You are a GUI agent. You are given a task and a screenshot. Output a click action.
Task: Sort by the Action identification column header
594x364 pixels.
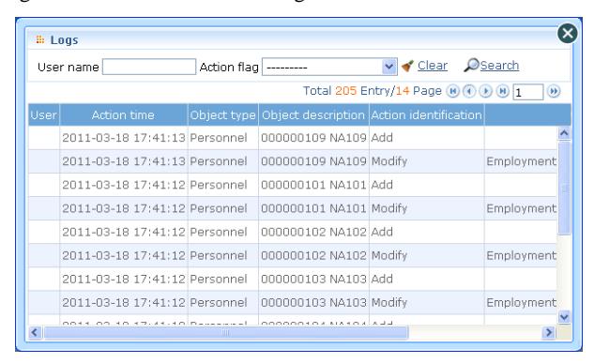(427, 114)
